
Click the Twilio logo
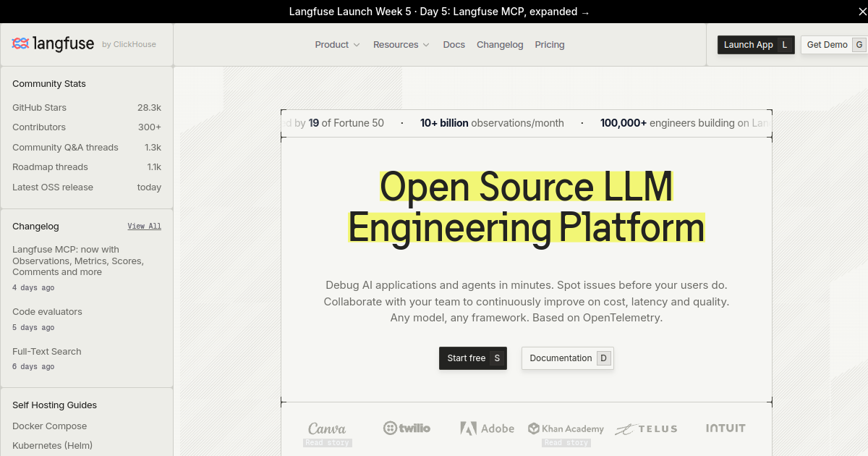(x=407, y=428)
